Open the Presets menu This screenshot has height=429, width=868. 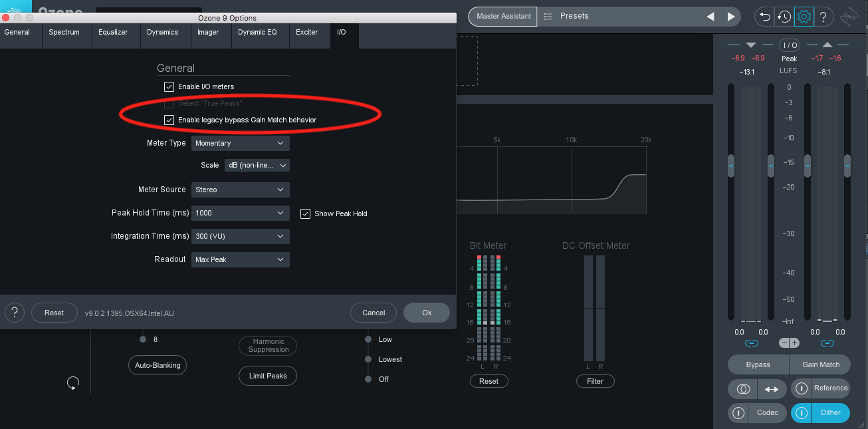point(574,16)
